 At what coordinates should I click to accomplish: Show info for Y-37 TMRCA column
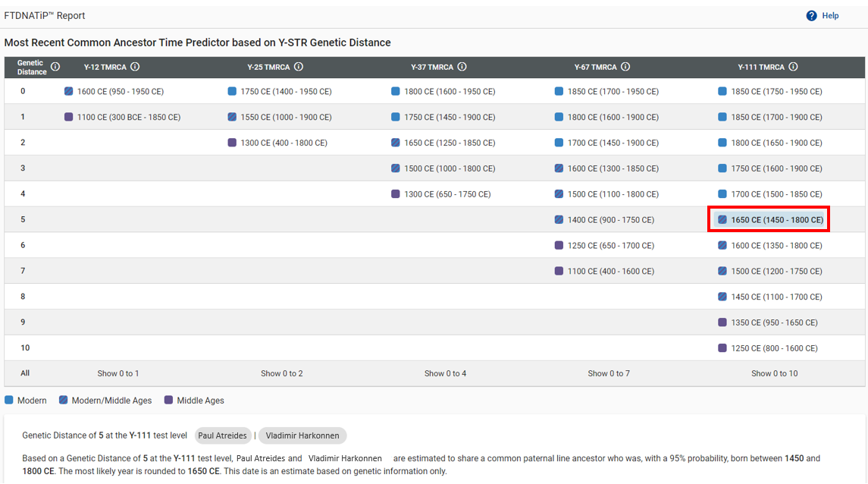pyautogui.click(x=462, y=67)
